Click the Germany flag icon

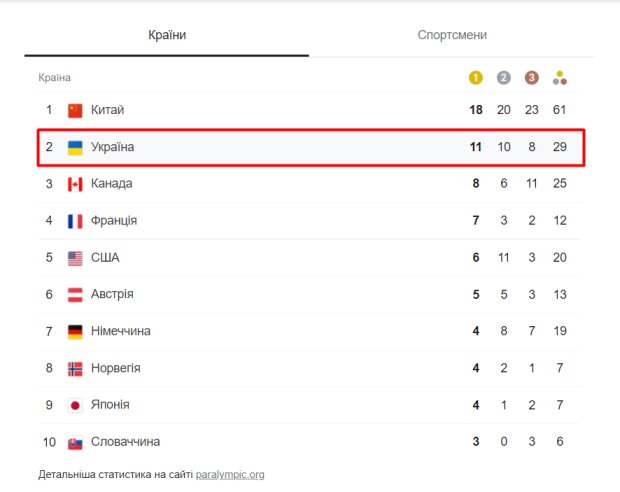coord(75,332)
